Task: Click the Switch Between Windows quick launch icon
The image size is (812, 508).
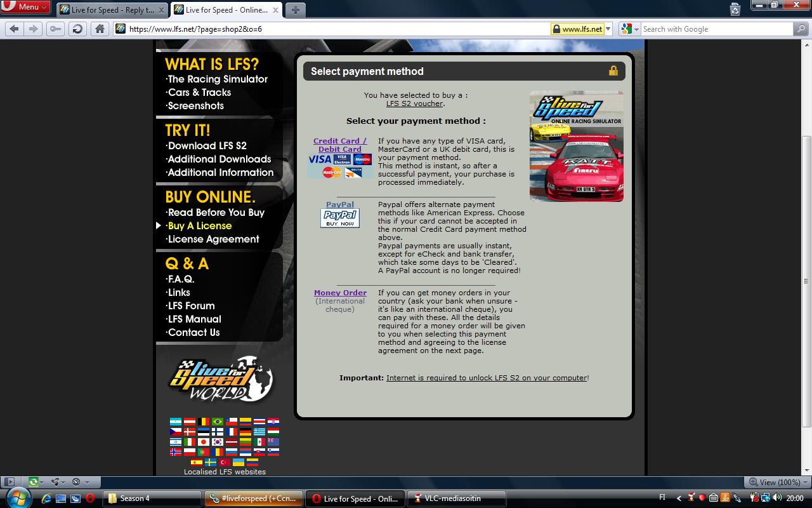Action: (x=75, y=498)
